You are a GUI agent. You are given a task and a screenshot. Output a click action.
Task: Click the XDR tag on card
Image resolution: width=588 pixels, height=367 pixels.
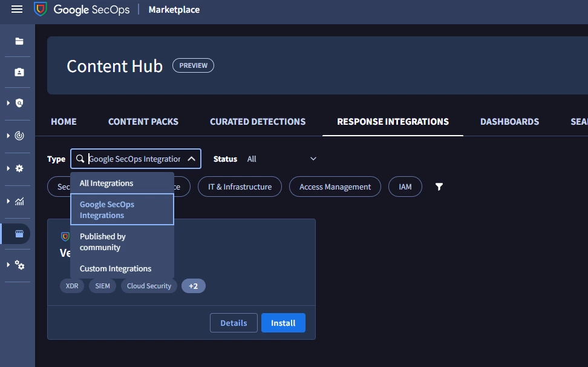point(72,286)
